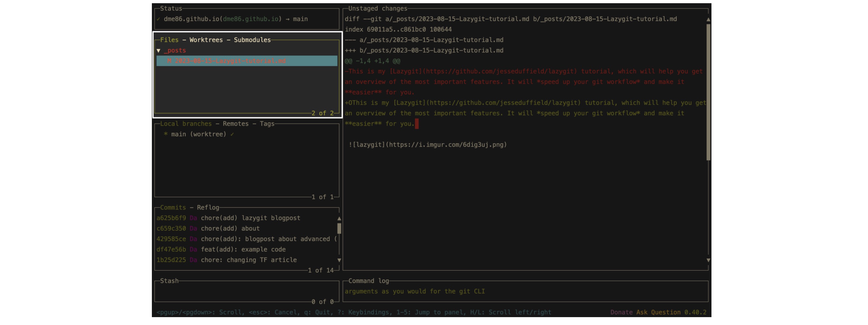Viewport: 868px width, 325px height.
Task: Click the '0 of 0' counter in Stash panel
Action: click(322, 302)
